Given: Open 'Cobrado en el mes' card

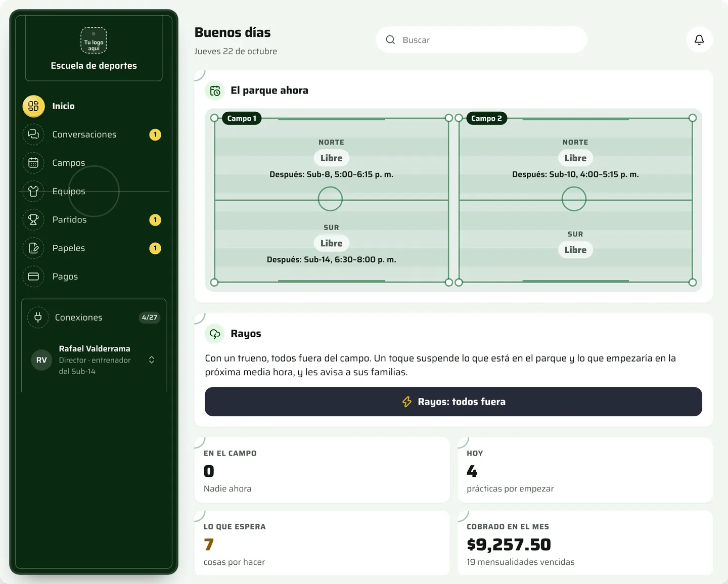Looking at the screenshot, I should click(585, 543).
